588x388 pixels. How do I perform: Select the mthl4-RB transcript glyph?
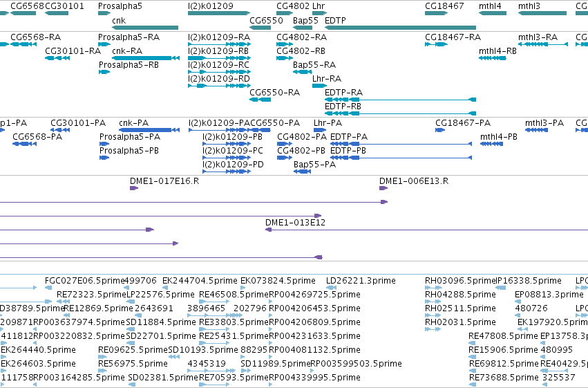[x=493, y=58]
